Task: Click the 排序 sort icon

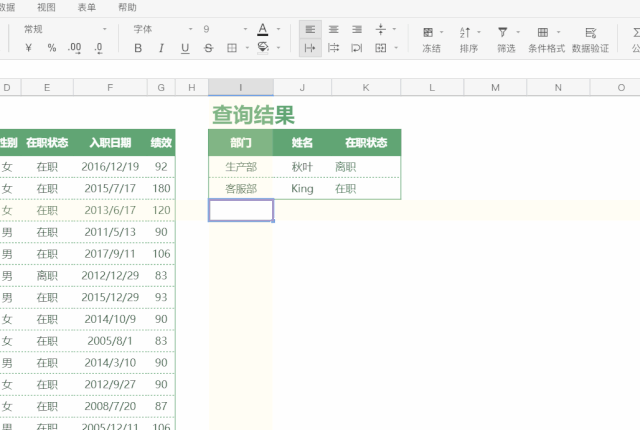Action: [x=465, y=33]
